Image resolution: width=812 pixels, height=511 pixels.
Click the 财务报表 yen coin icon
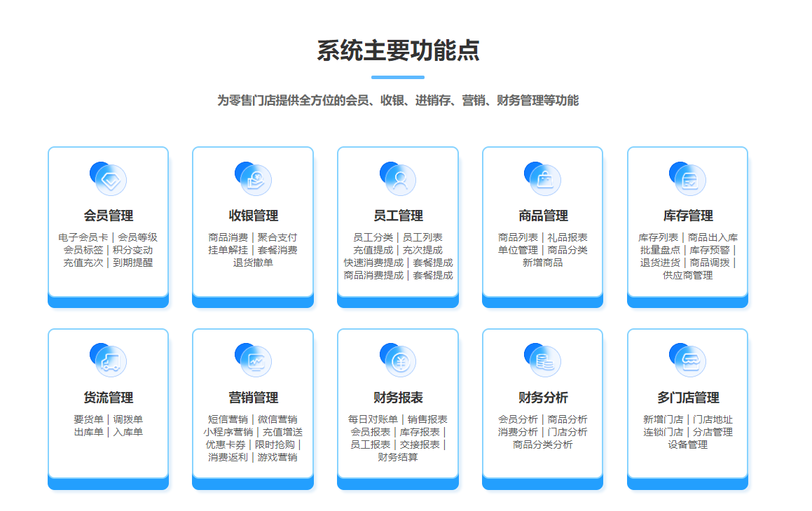pos(398,360)
